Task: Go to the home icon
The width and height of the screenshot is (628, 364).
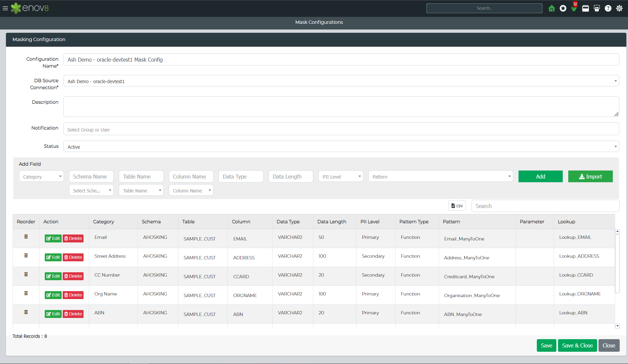Action: (552, 8)
